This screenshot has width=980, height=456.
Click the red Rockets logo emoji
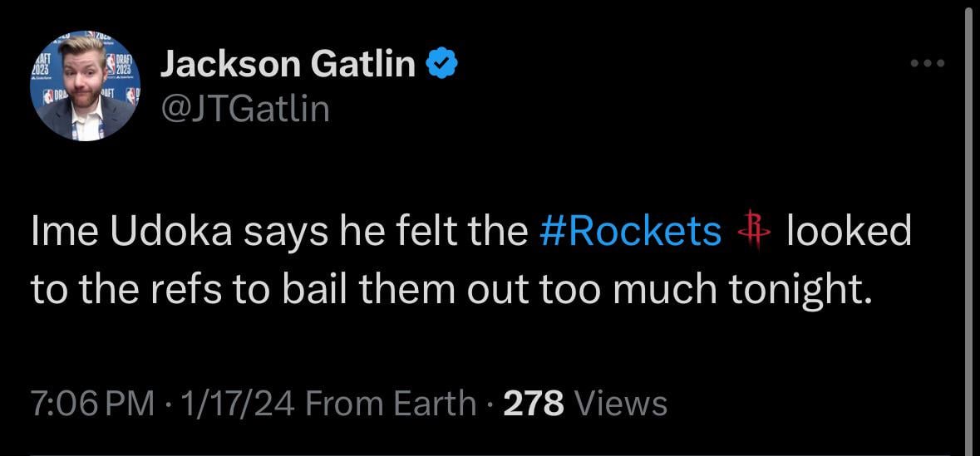pyautogui.click(x=755, y=232)
